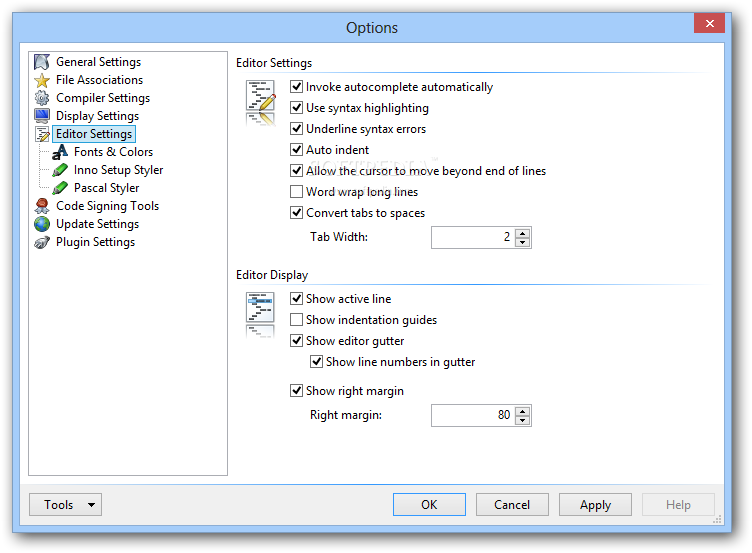Open Plugin Settings page
Viewport: 752px width, 553px height.
pyautogui.click(x=95, y=242)
